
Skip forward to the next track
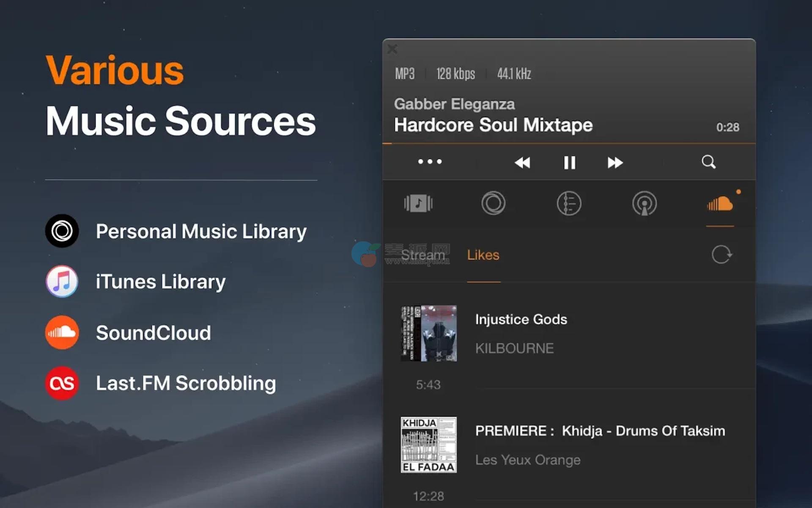(615, 163)
